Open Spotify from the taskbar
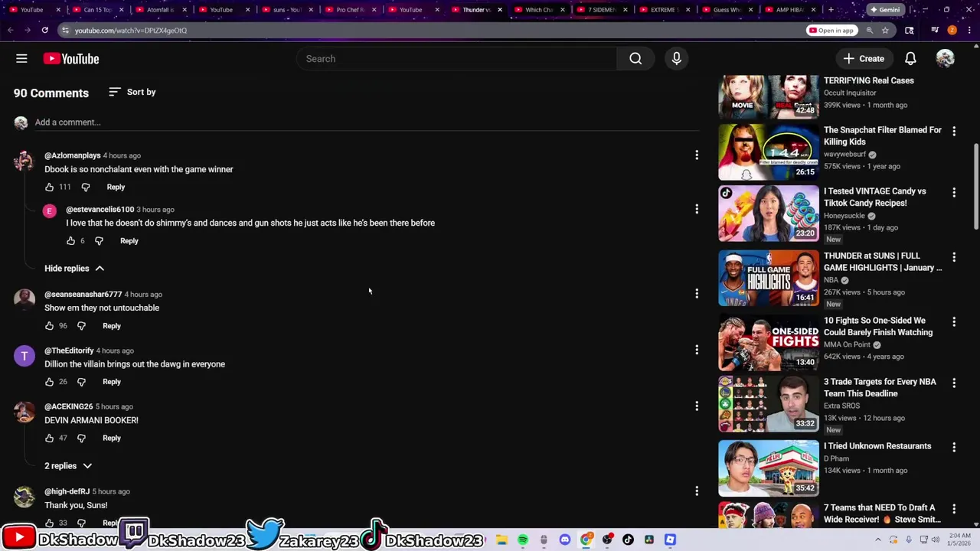 523,540
